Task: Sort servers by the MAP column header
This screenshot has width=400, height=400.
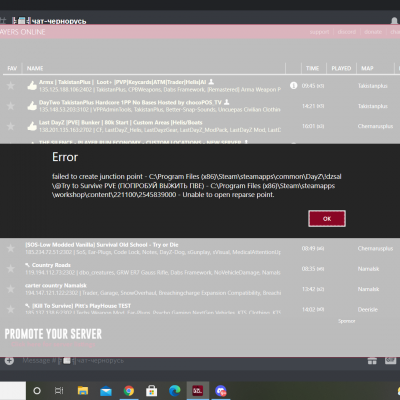Action: [x=367, y=68]
